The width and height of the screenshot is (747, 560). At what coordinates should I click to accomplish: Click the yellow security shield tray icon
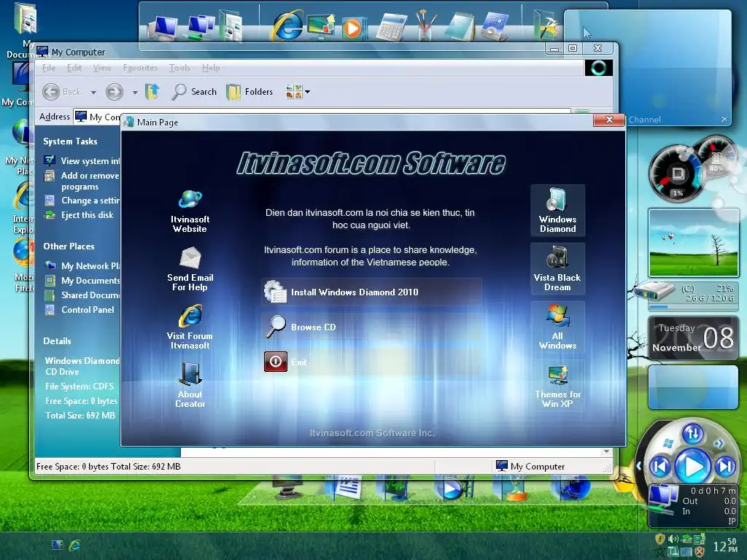(x=659, y=539)
